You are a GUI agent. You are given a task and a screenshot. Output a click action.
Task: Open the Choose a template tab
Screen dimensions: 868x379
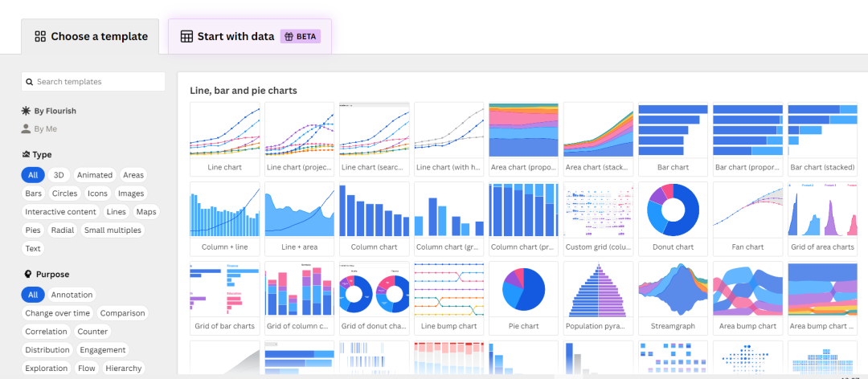tap(90, 36)
